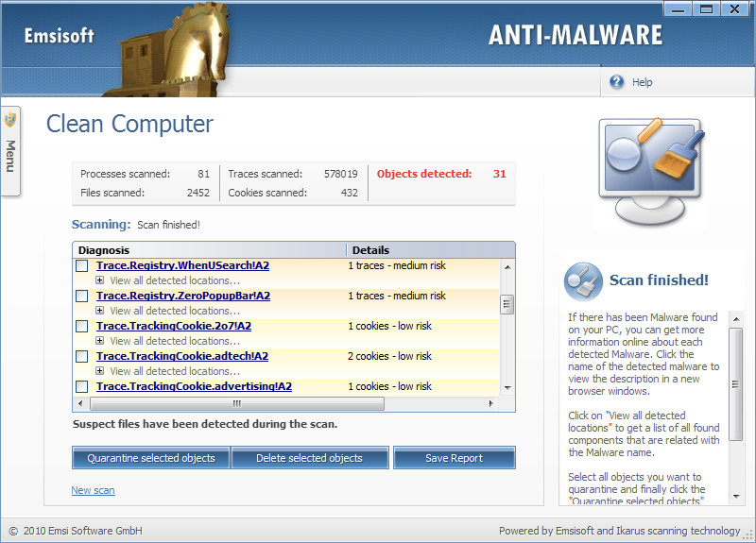The image size is (756, 543).
Task: Click horizontal scrollbar left arrow in results
Action: pyautogui.click(x=80, y=403)
